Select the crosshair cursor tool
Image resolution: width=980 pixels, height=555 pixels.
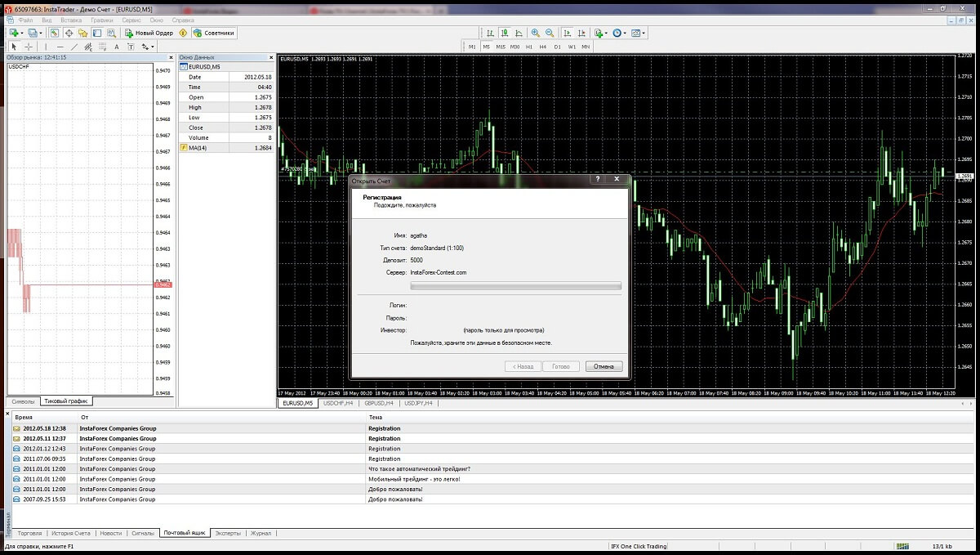coord(29,47)
